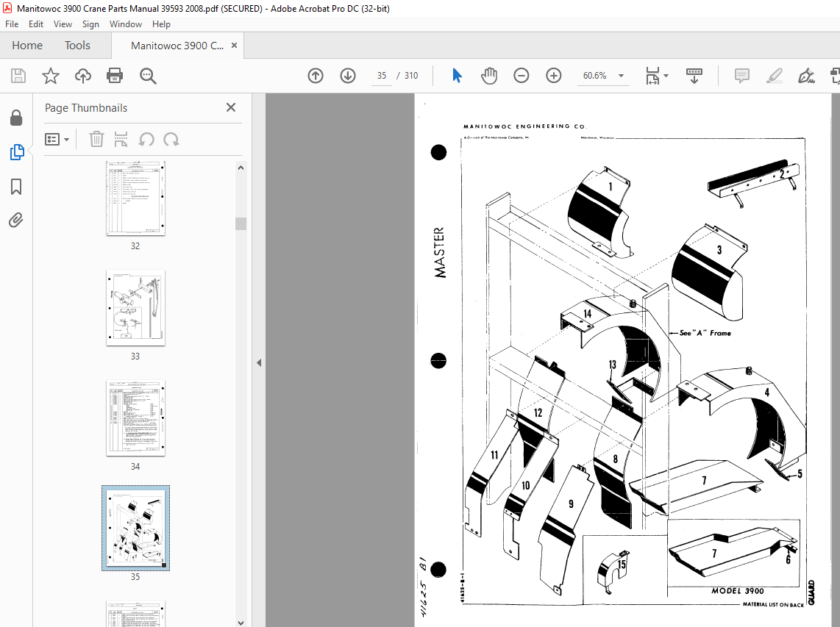Expand the fit page options arrow
Image resolution: width=840 pixels, height=627 pixels.
coord(666,76)
